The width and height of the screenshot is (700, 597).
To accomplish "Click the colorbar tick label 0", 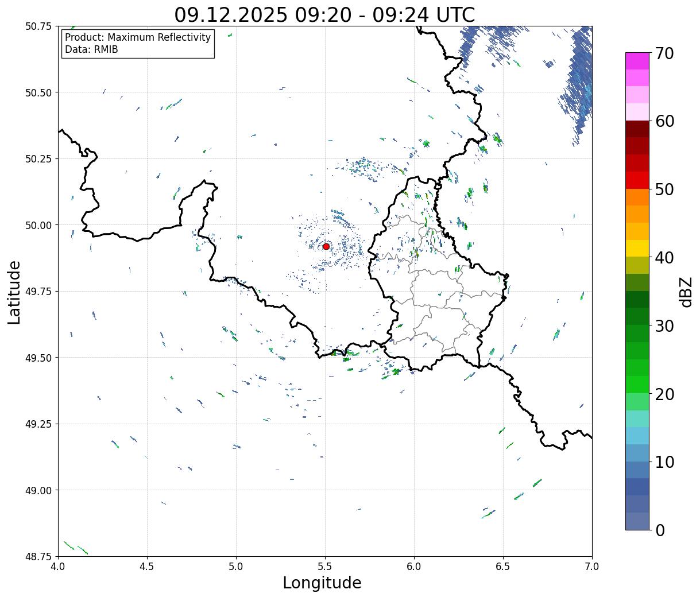I will [659, 530].
